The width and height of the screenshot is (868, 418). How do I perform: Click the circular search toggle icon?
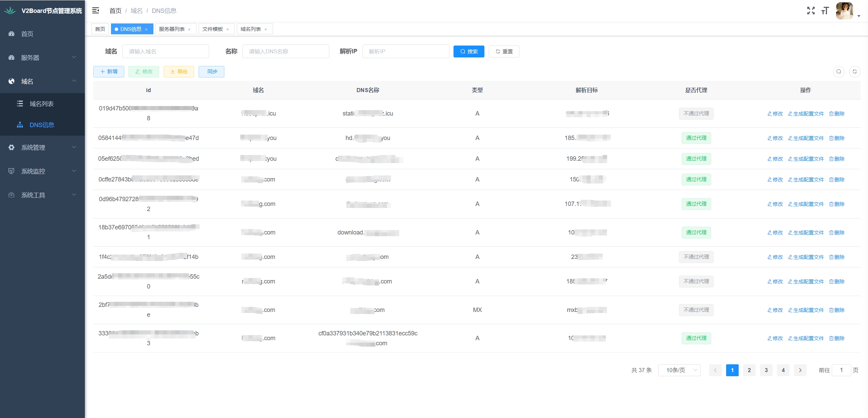838,71
